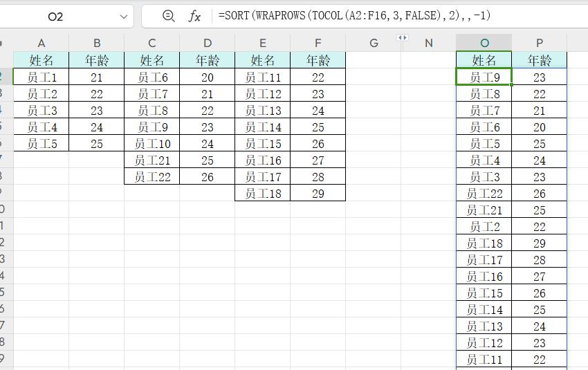The image size is (588, 370).
Task: Select cell E2 containing 员工11
Action: [262, 77]
